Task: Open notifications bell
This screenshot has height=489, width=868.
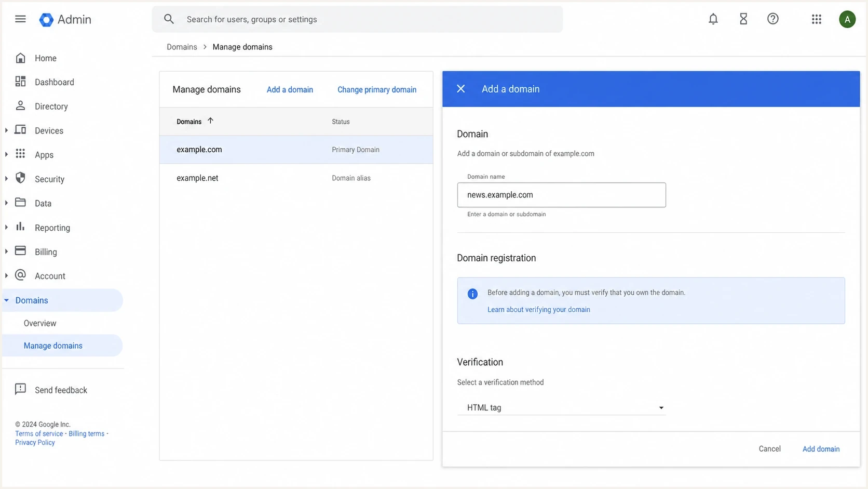Action: [x=713, y=19]
